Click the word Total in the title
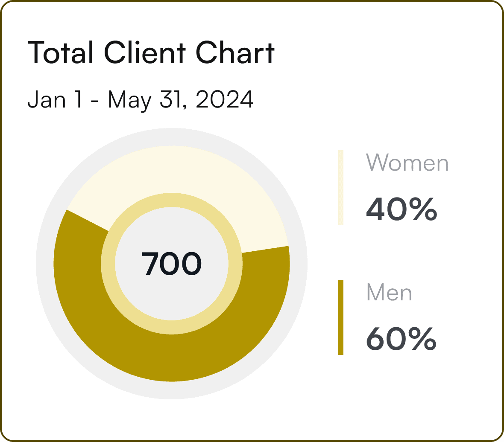Viewport: 504px width, 442px height. [x=61, y=52]
